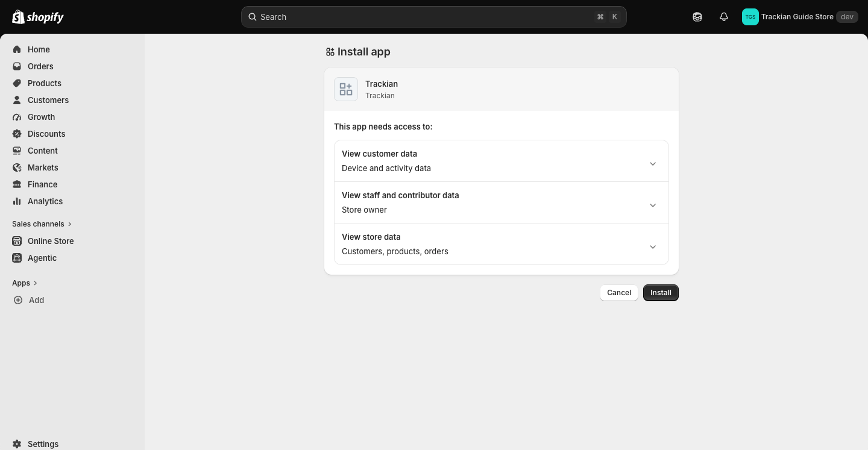Click the Agentic channel icon
Screen dimensions: 868x450
point(17,258)
